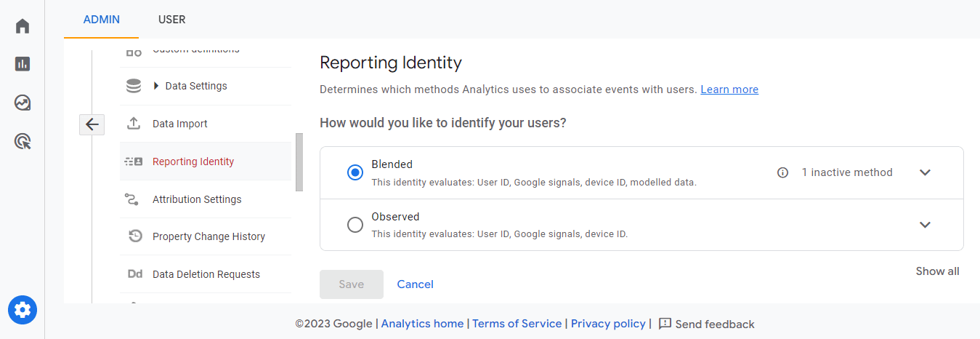Screen dimensions: 980x339
Task: Click the Observed option label
Action: pos(396,217)
